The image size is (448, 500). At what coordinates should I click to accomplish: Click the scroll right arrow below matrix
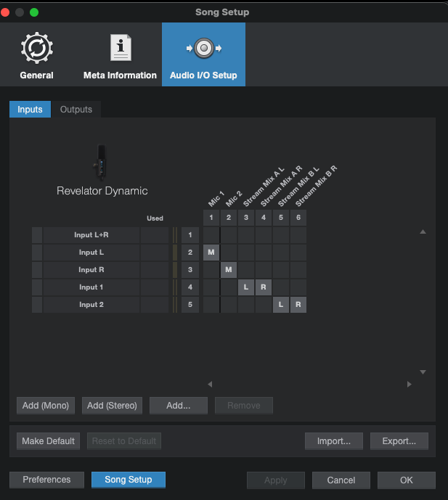coord(410,384)
